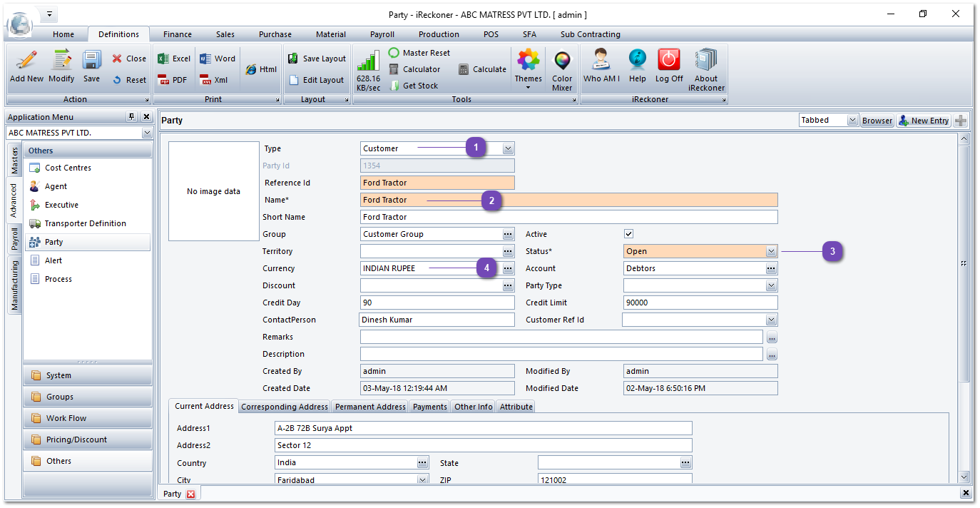
Task: Open the Color Mixer tool
Action: click(562, 64)
